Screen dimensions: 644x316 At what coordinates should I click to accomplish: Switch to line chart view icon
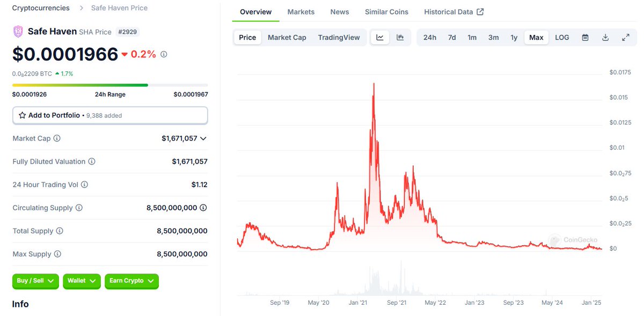(x=380, y=37)
